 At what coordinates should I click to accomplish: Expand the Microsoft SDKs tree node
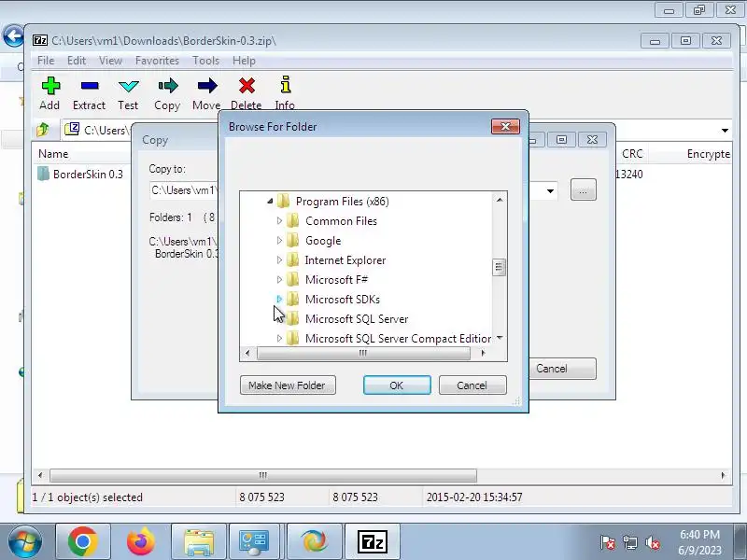click(x=279, y=299)
